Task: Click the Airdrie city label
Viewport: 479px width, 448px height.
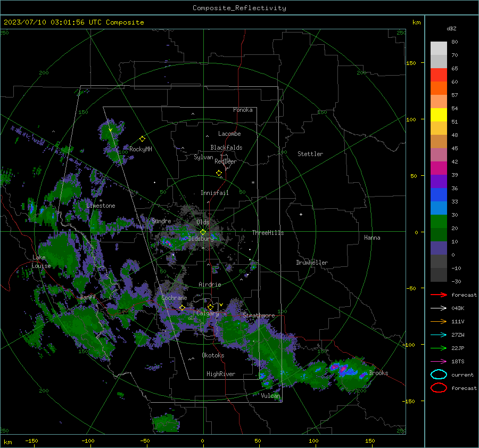Action: [x=210, y=284]
